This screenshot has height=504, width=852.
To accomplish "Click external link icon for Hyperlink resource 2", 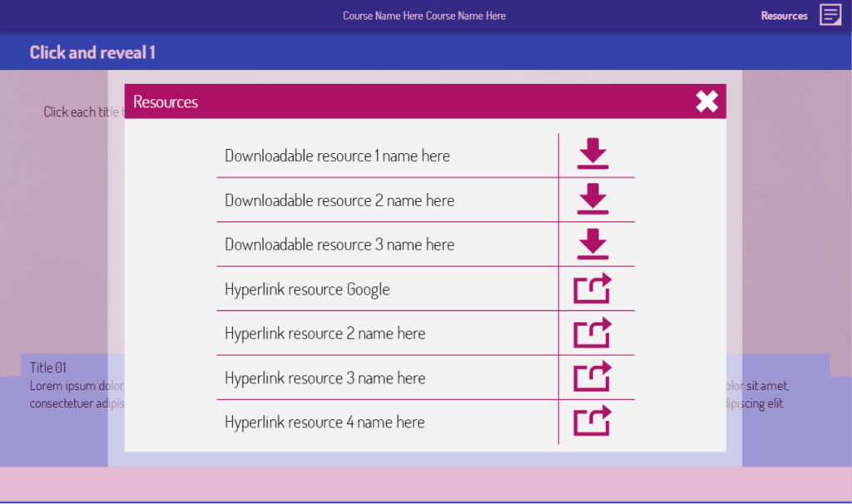I will (x=592, y=333).
